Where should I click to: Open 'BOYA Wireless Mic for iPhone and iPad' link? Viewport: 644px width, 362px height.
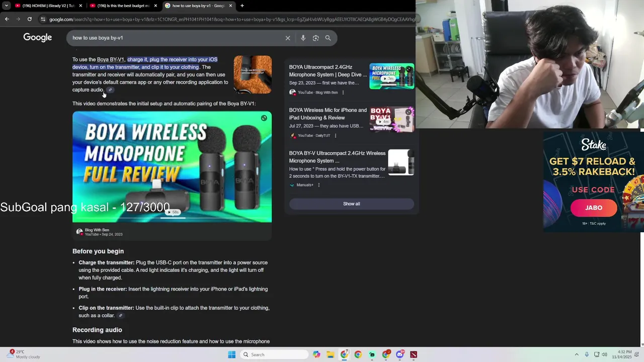(x=328, y=114)
